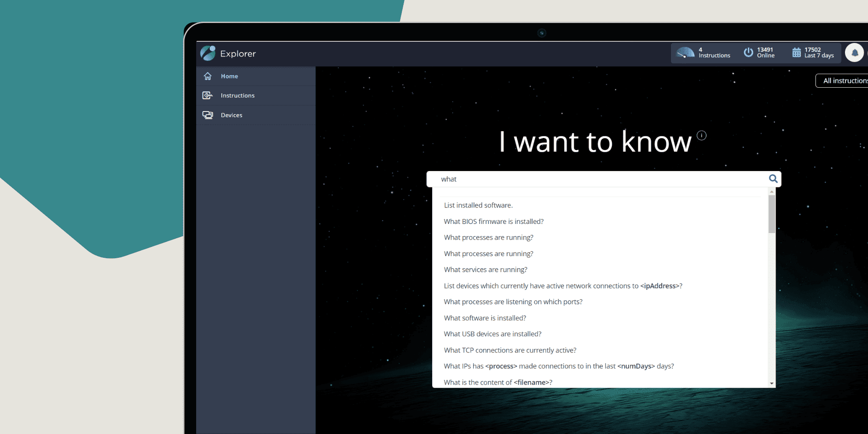Click the calendar icon for Last 7 days
The image size is (868, 434).
pos(797,52)
